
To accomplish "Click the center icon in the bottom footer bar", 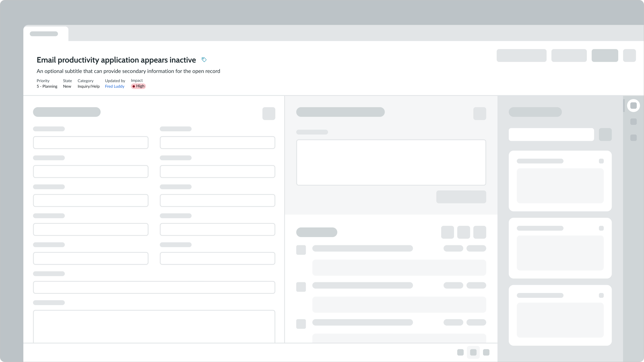I will point(473,352).
